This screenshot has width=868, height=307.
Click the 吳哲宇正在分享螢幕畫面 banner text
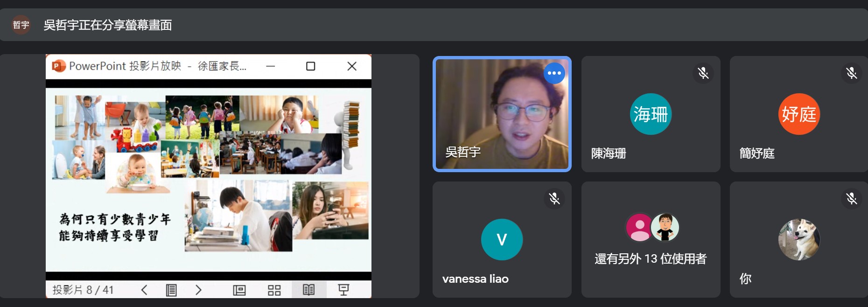click(x=108, y=25)
